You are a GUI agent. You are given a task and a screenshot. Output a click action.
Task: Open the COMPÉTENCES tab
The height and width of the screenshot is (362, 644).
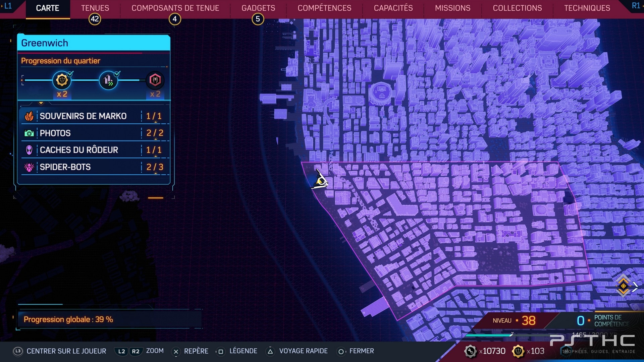[x=324, y=8]
